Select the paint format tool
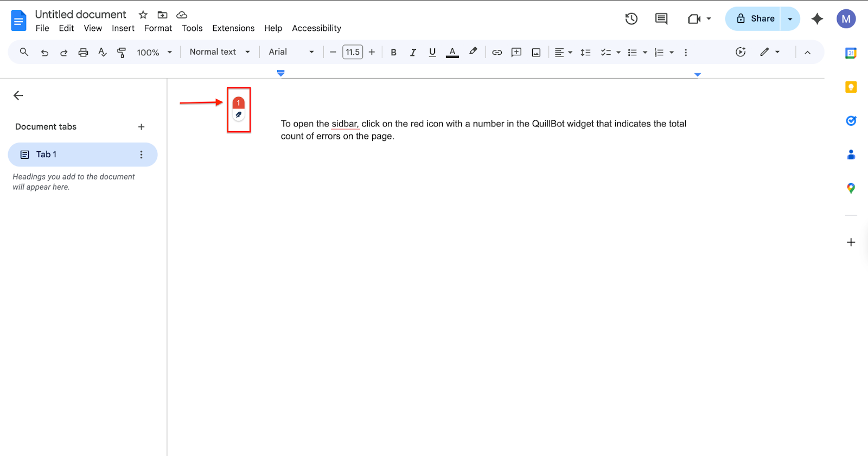Image resolution: width=868 pixels, height=456 pixels. (x=122, y=53)
